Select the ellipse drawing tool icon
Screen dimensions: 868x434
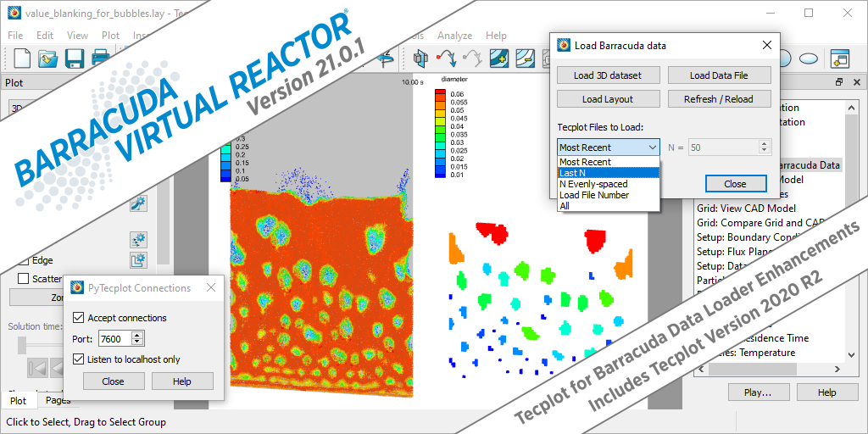pyautogui.click(x=809, y=58)
